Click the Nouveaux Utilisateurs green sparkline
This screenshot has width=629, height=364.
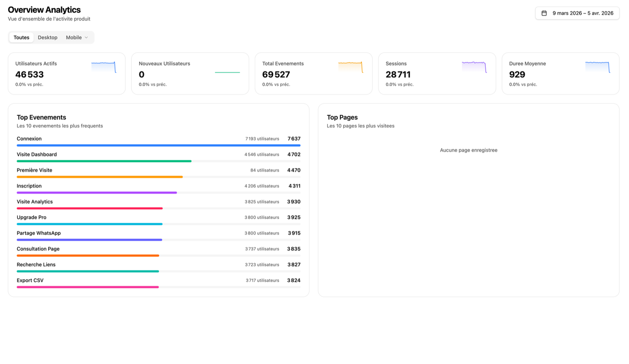227,72
